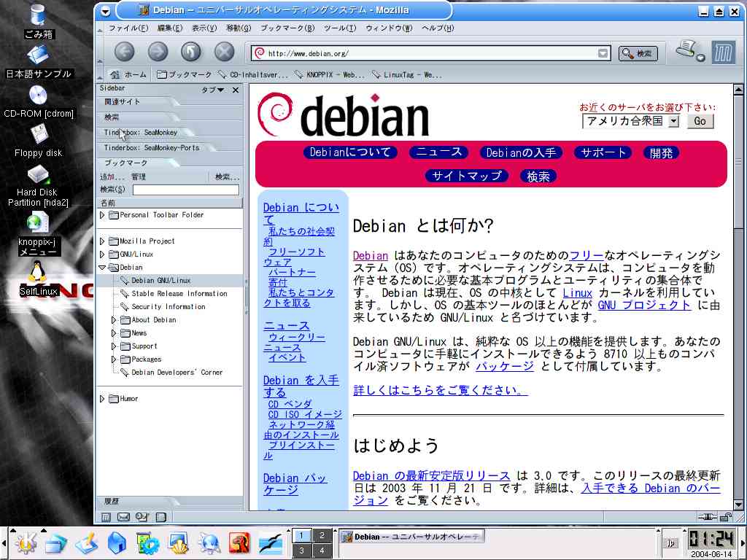Click the Back navigation button
Viewport: 747px width, 560px height.
tap(125, 52)
